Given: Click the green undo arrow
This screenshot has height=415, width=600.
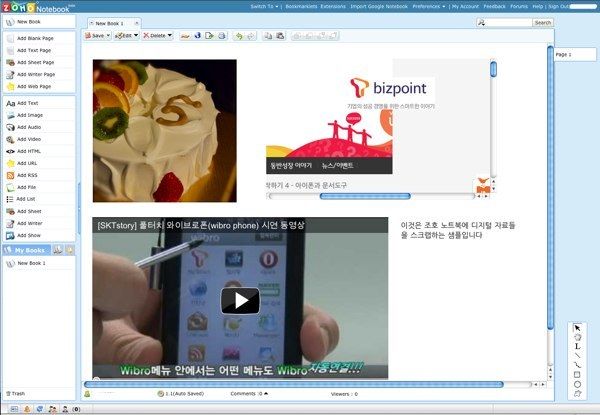Looking at the screenshot, I should 239,36.
